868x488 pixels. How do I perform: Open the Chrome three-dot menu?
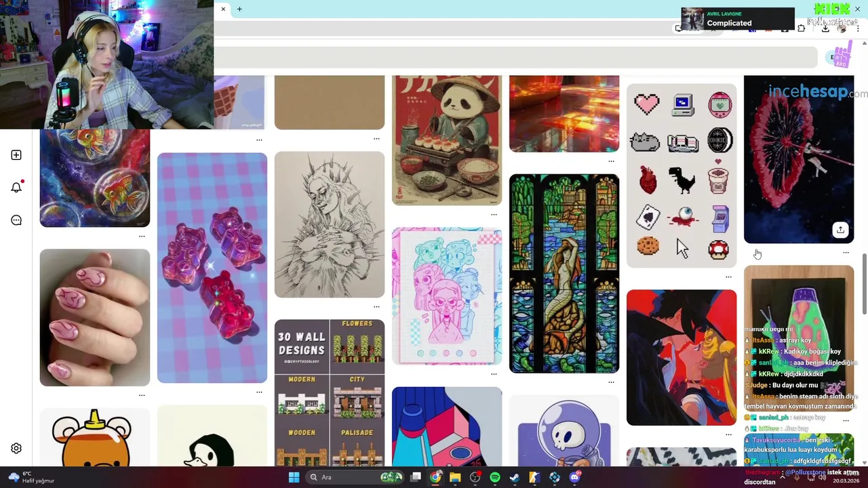pos(858,28)
